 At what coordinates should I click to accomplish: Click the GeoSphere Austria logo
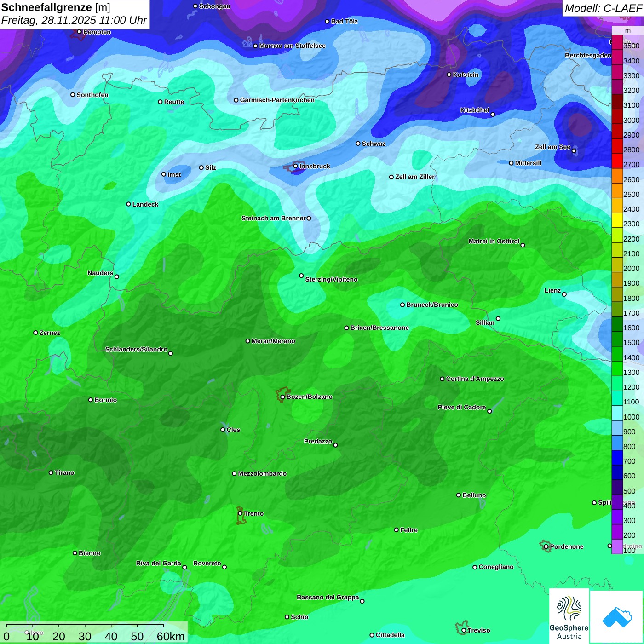pos(569,616)
